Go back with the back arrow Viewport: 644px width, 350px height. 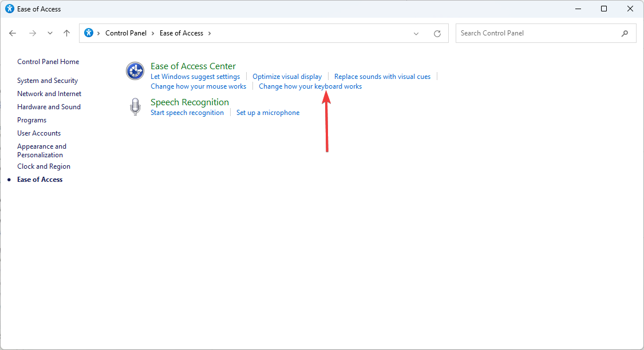(13, 33)
